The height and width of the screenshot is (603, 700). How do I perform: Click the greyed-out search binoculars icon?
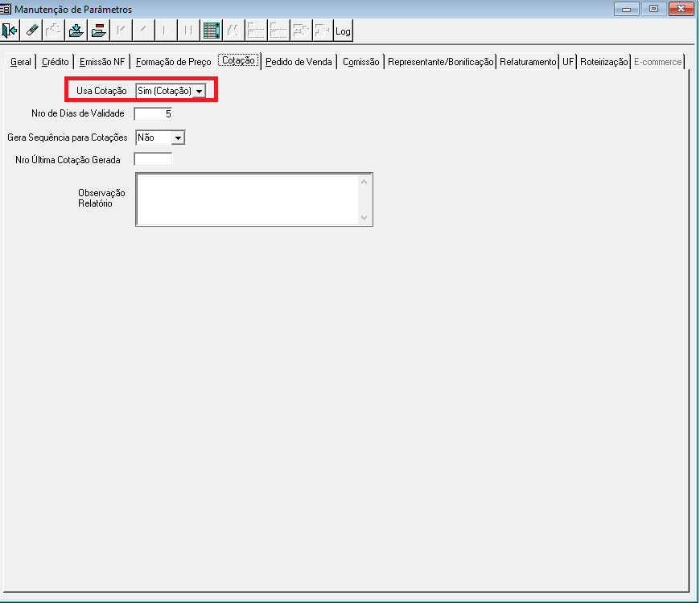(x=233, y=31)
